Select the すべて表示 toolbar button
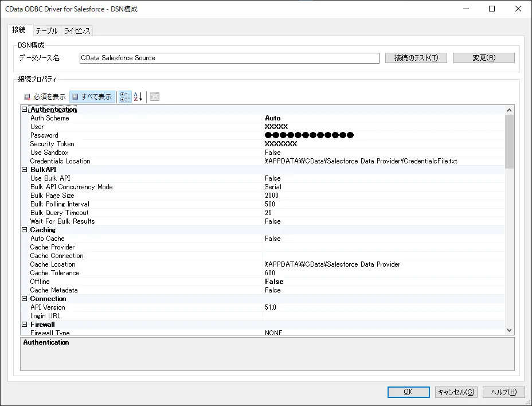 (92, 97)
